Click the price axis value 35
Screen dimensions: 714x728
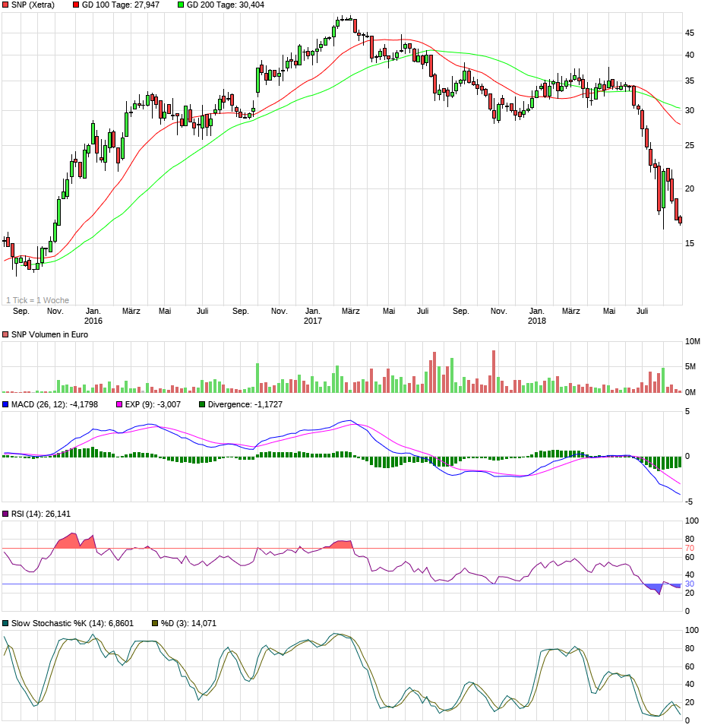pos(690,81)
